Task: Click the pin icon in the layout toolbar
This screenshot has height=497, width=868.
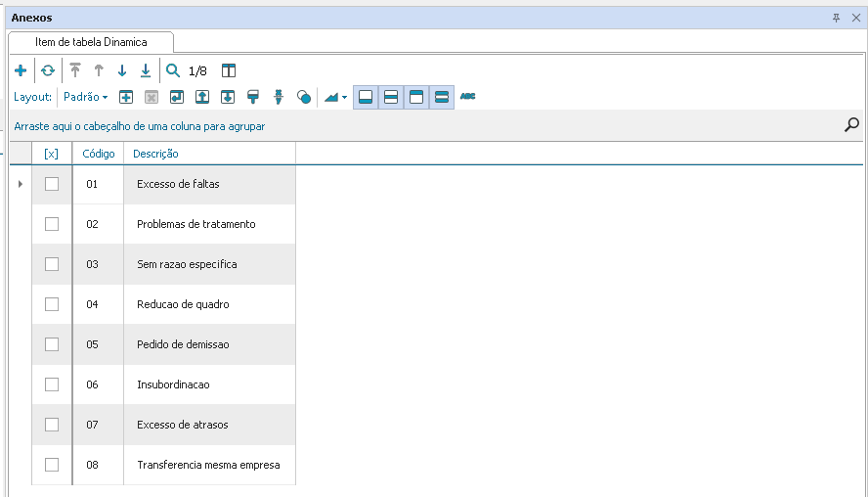Action: pos(279,98)
